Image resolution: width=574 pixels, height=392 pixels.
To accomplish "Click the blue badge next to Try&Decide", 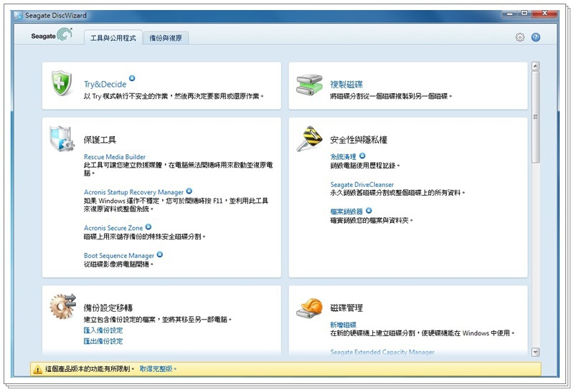I will [x=132, y=78].
